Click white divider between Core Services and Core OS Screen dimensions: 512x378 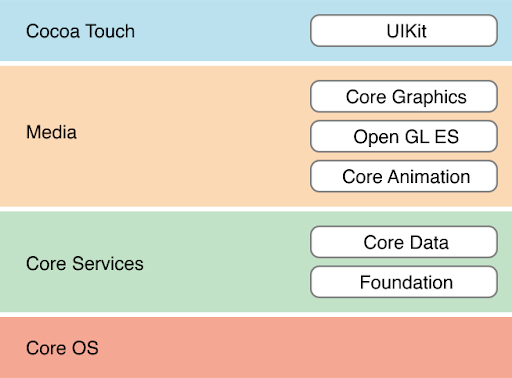[256, 315]
